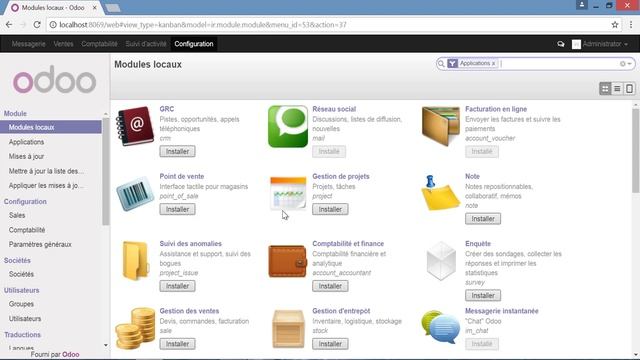The width and height of the screenshot is (640, 360).
Task: Open the conversations icon in top bar
Action: coord(561,44)
